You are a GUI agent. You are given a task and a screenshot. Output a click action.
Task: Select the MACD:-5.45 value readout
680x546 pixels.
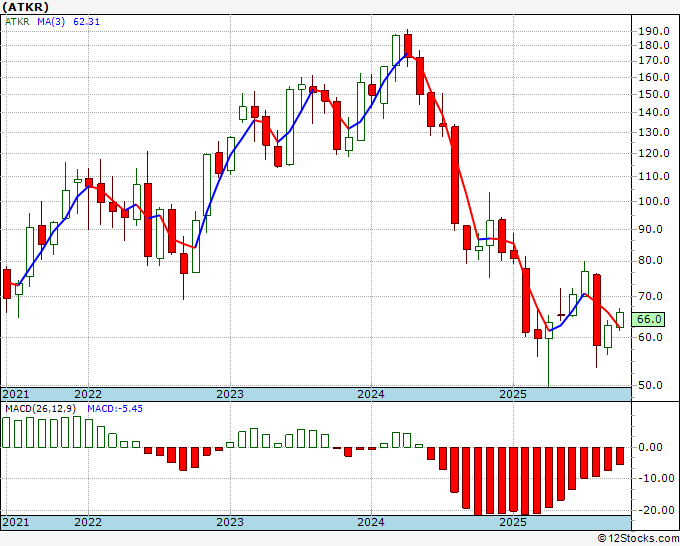[115, 409]
